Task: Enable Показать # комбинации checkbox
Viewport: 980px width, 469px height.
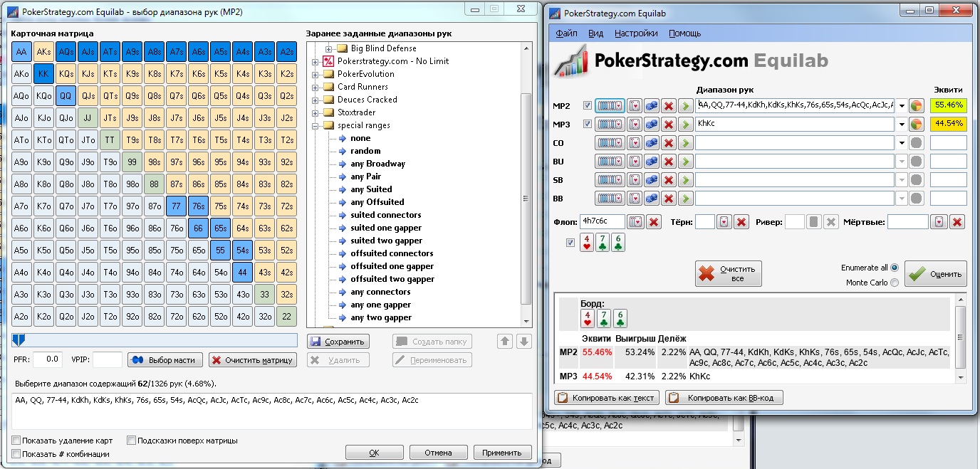Action: (16, 453)
